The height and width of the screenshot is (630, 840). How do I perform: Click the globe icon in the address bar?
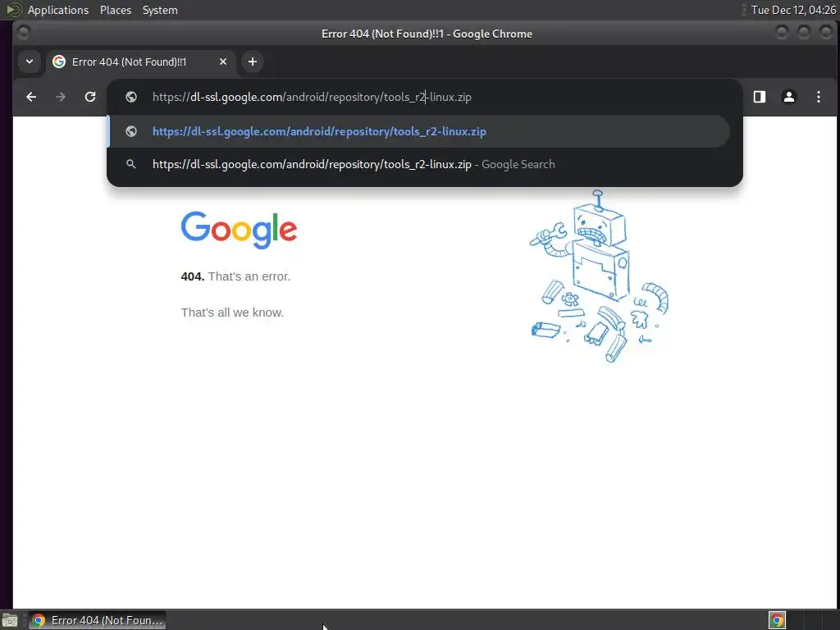point(131,97)
